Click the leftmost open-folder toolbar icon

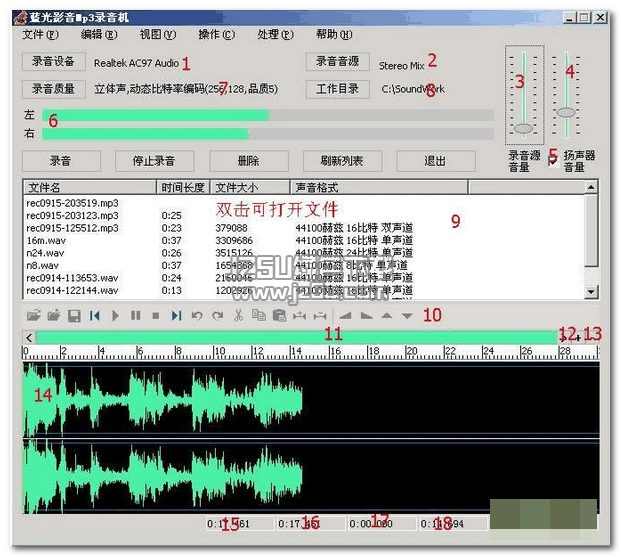tap(34, 316)
